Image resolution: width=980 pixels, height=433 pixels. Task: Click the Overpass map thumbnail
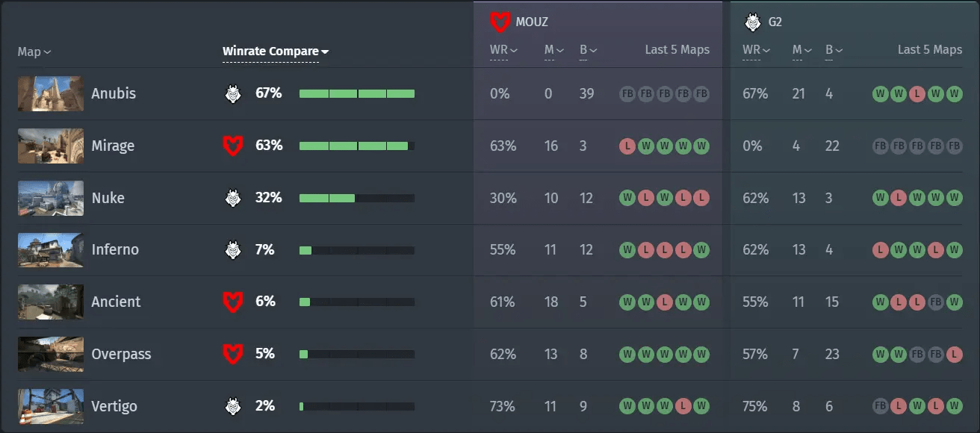coord(51,354)
